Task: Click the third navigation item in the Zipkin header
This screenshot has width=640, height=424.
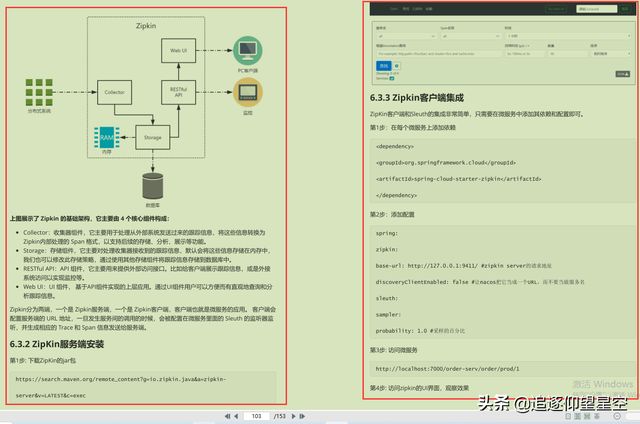Action: [417, 9]
